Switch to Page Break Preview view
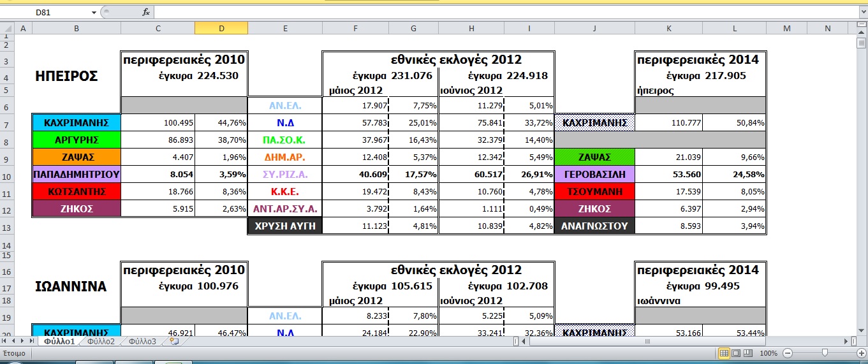 click(x=748, y=353)
